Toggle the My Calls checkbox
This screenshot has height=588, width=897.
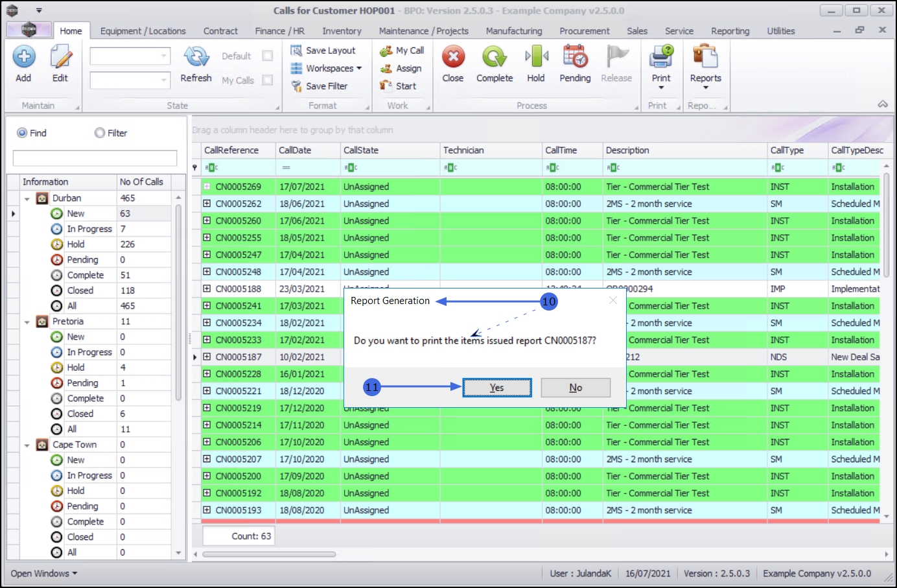(267, 80)
